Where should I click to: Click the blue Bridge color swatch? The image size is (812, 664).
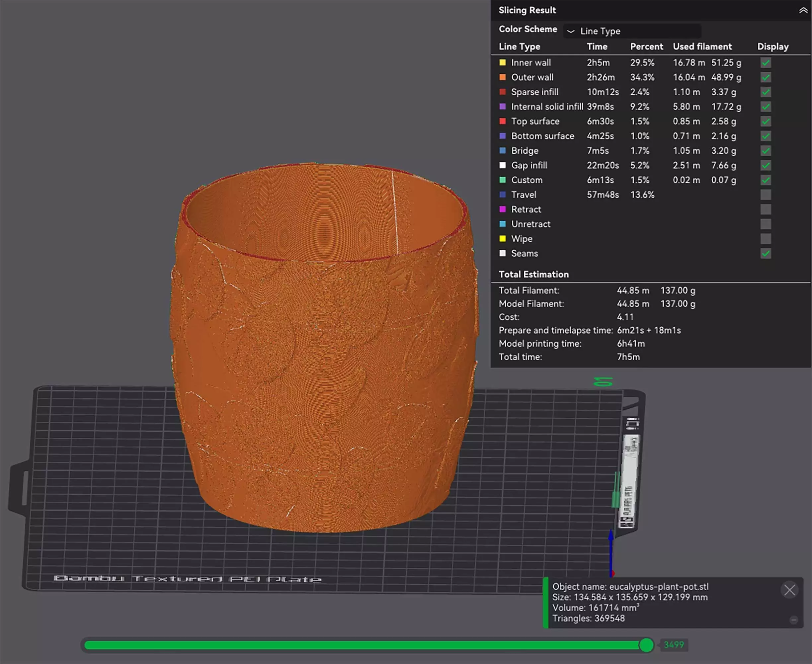tap(503, 151)
